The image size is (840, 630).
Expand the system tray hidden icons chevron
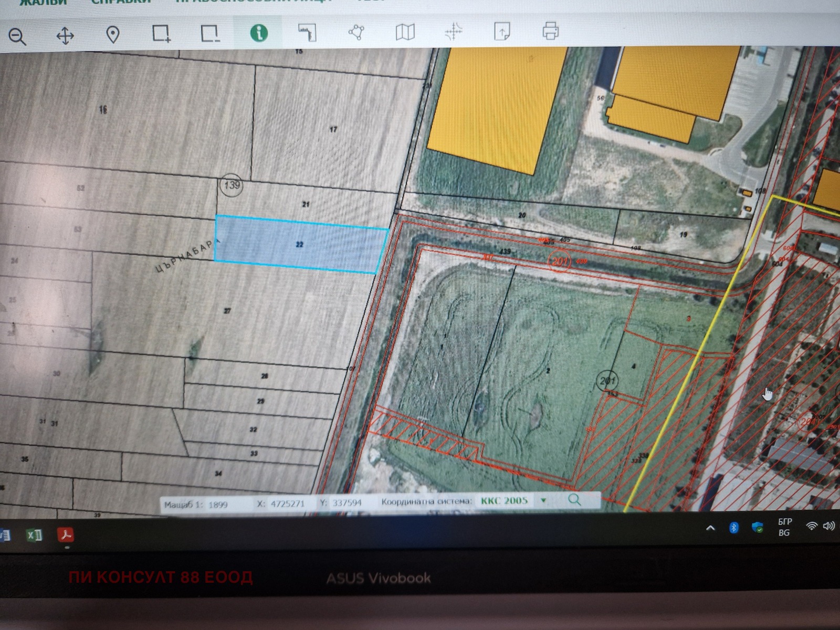click(710, 528)
